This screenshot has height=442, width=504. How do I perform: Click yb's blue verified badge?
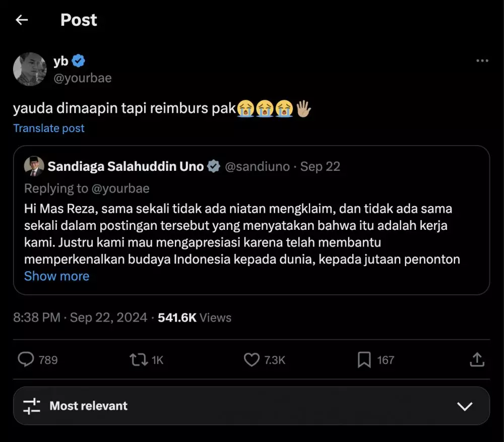tap(79, 61)
